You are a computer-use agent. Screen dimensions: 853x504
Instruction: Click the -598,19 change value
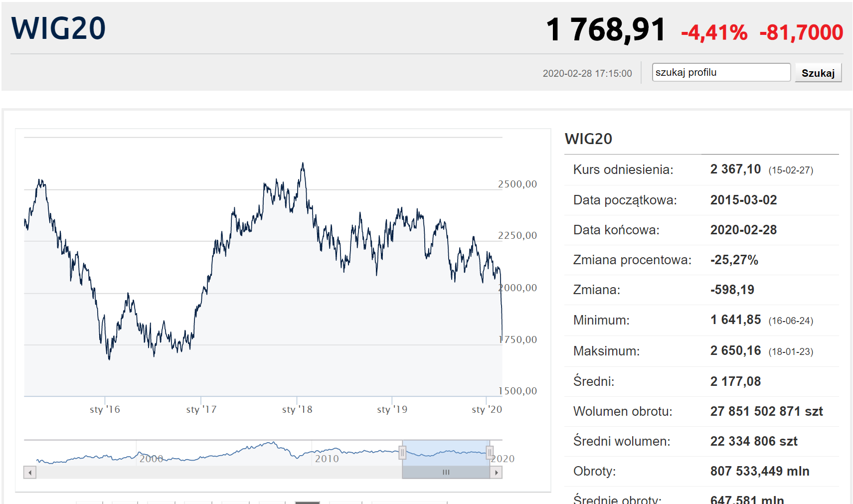point(732,290)
